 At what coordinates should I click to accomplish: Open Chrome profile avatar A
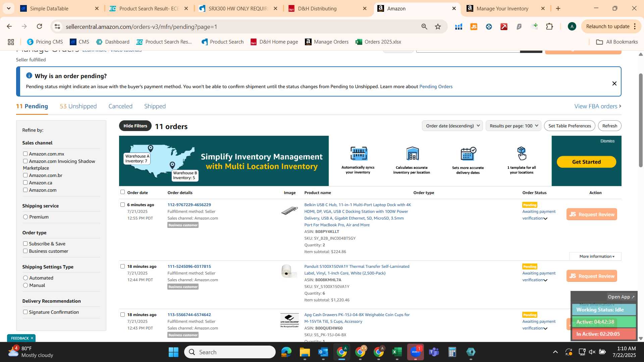(572, 26)
